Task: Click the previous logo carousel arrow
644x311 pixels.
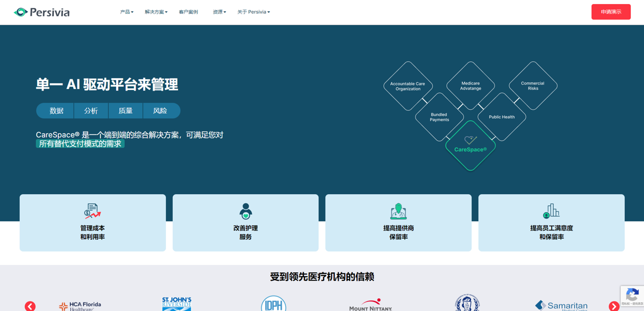Action: 30,306
